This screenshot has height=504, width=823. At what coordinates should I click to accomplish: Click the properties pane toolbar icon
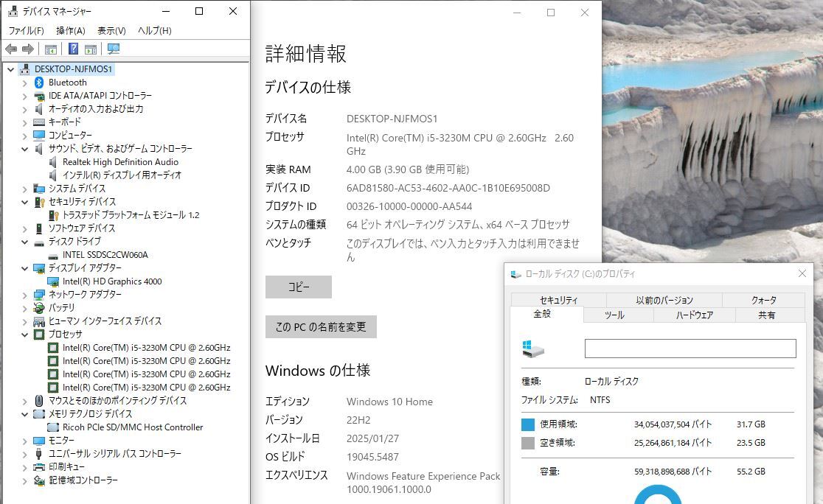(91, 49)
